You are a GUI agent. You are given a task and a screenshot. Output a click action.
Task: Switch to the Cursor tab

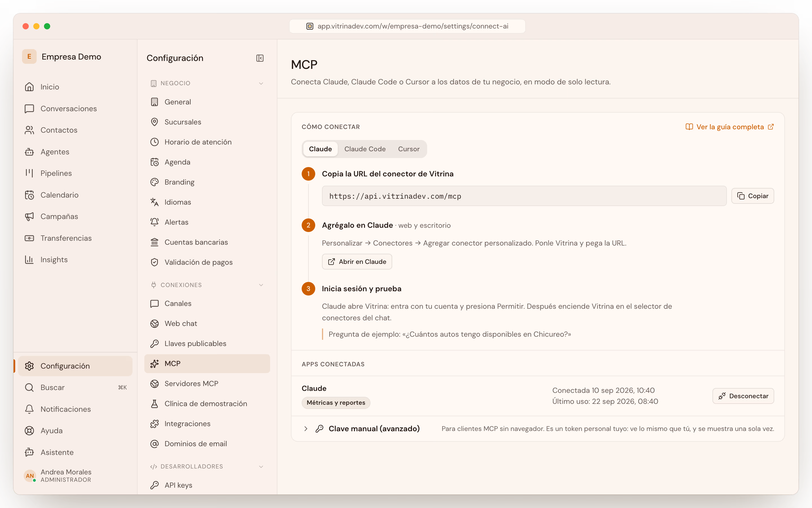(x=409, y=149)
